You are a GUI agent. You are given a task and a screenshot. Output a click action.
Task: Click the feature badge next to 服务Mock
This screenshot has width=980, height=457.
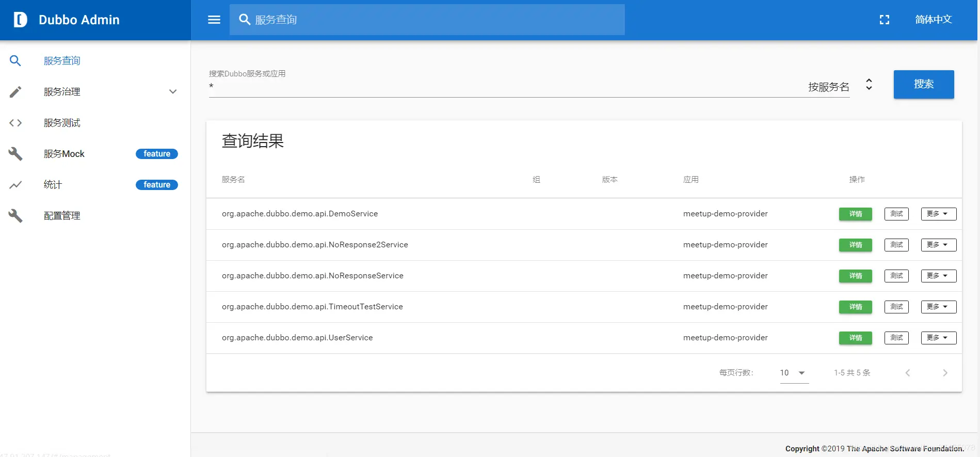(x=157, y=154)
